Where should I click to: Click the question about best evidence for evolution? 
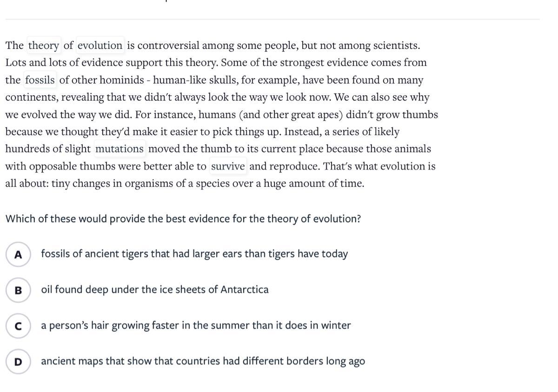(x=183, y=219)
